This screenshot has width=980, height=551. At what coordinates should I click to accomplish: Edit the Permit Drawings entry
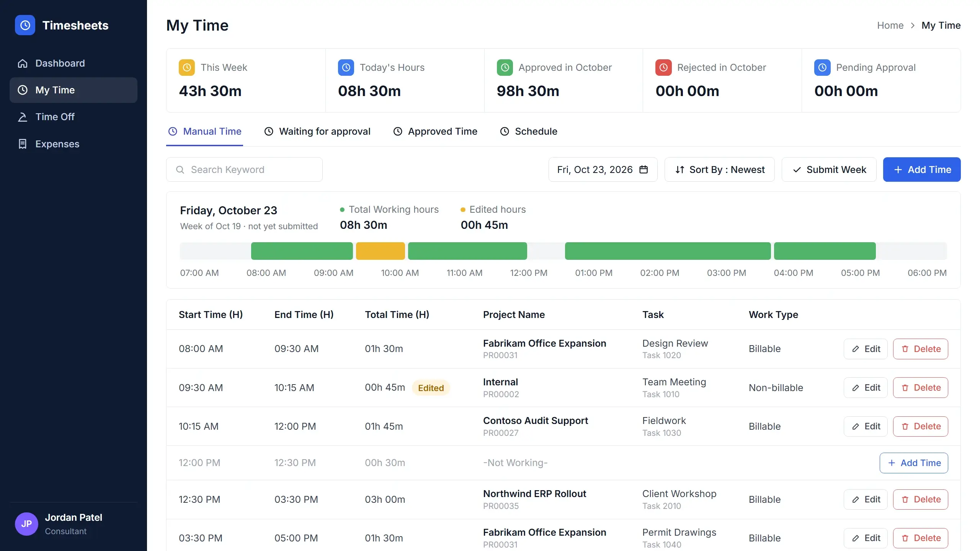tap(866, 538)
